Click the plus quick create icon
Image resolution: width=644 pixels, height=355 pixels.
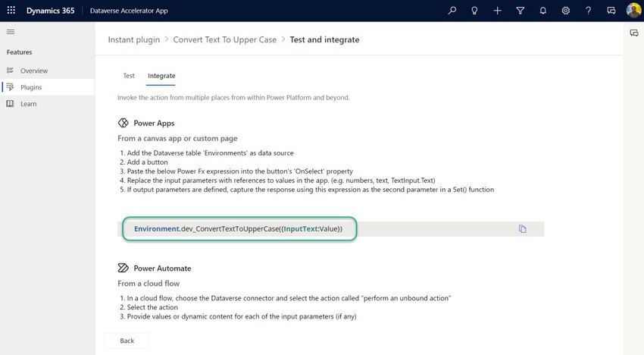click(497, 11)
